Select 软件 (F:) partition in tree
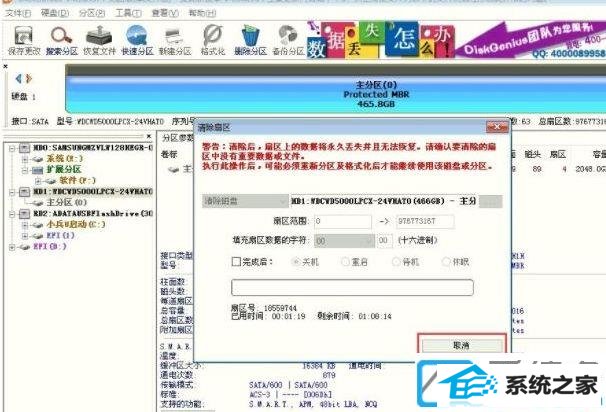Viewport: 606px width, 412px height. pos(77,180)
